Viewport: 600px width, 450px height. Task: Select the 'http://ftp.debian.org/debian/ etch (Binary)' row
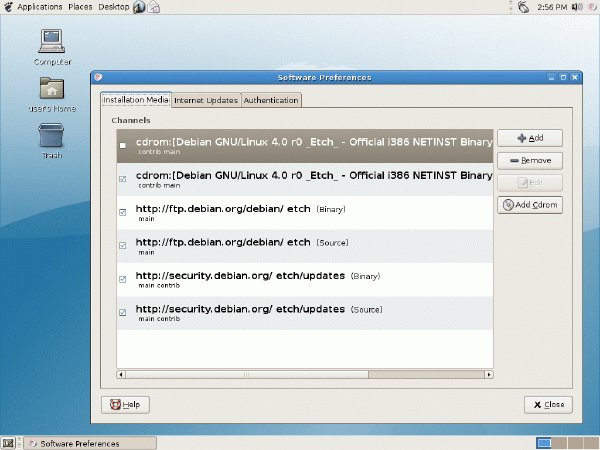coord(305,213)
